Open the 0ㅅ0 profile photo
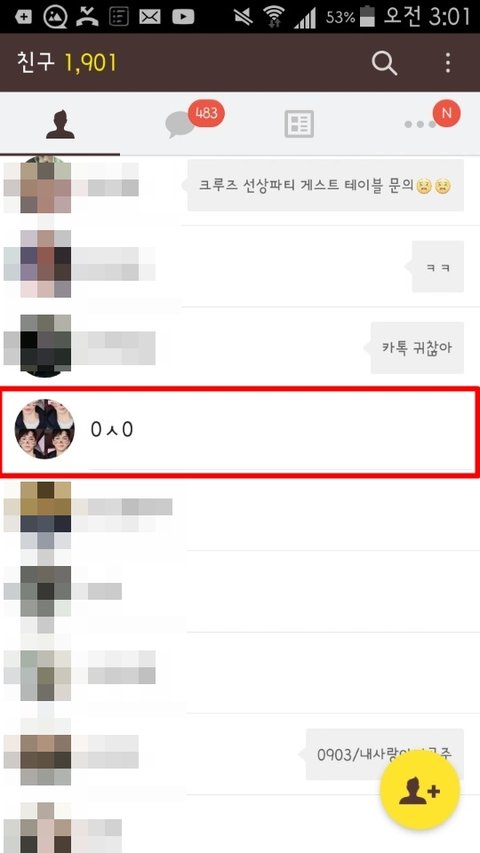Screen dimensions: 480x853 [45, 429]
